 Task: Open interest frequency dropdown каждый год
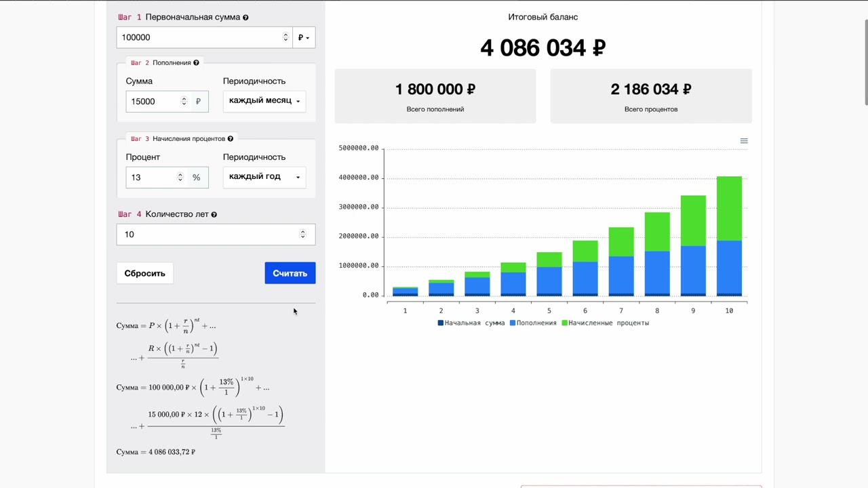point(264,177)
